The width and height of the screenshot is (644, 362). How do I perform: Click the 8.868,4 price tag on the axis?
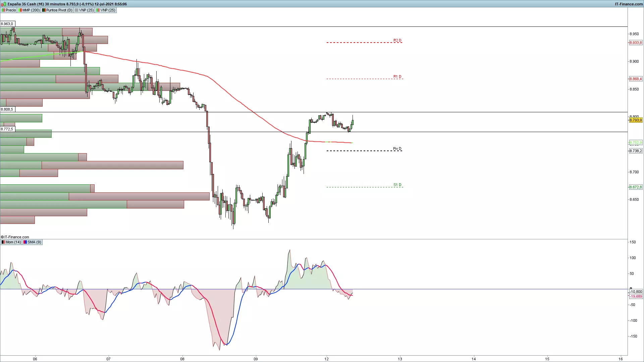click(x=636, y=79)
